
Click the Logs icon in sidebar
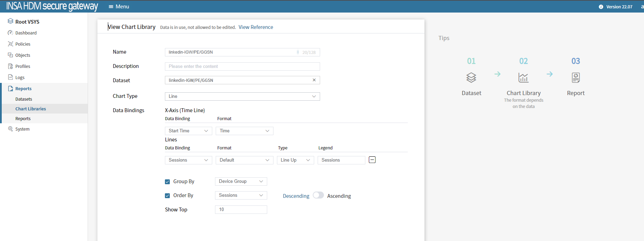coord(10,77)
